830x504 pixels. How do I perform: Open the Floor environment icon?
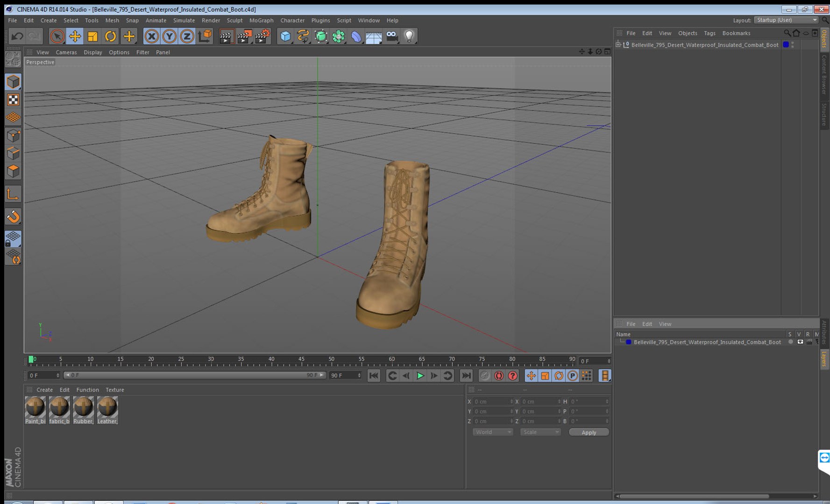click(x=374, y=36)
